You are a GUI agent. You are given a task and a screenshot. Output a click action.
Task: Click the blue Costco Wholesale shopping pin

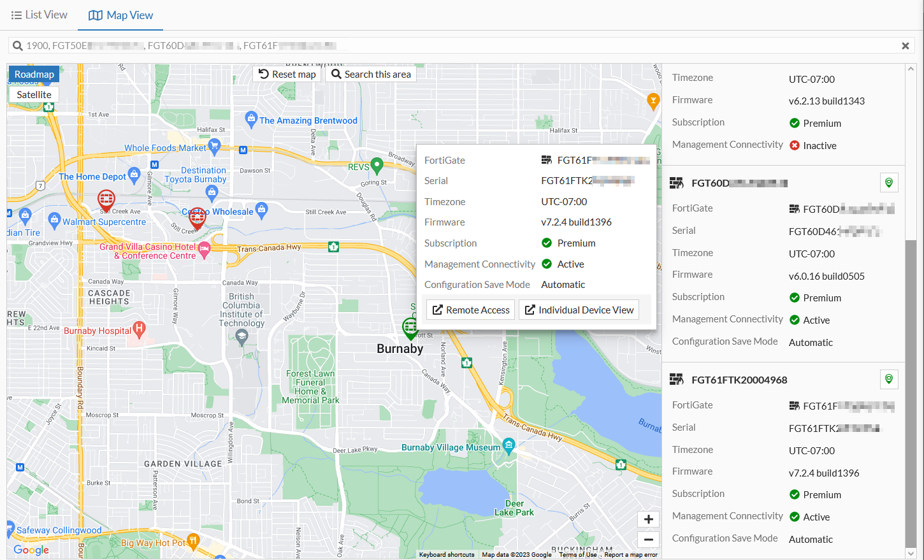[261, 210]
